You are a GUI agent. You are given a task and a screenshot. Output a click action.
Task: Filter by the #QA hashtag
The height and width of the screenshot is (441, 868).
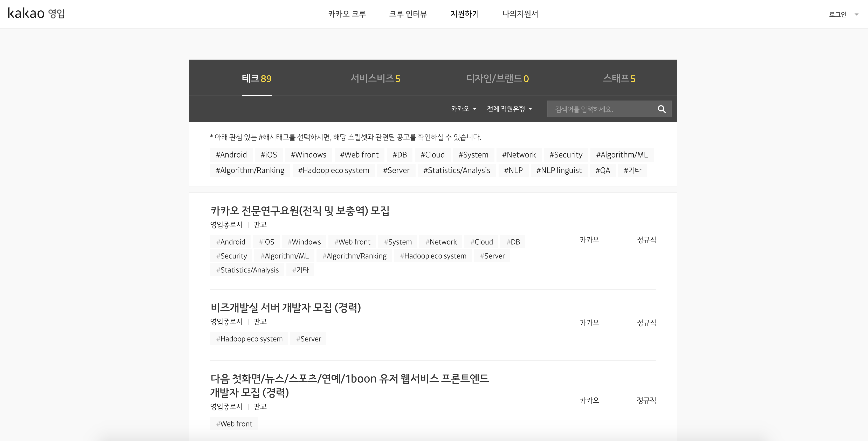[x=602, y=170]
